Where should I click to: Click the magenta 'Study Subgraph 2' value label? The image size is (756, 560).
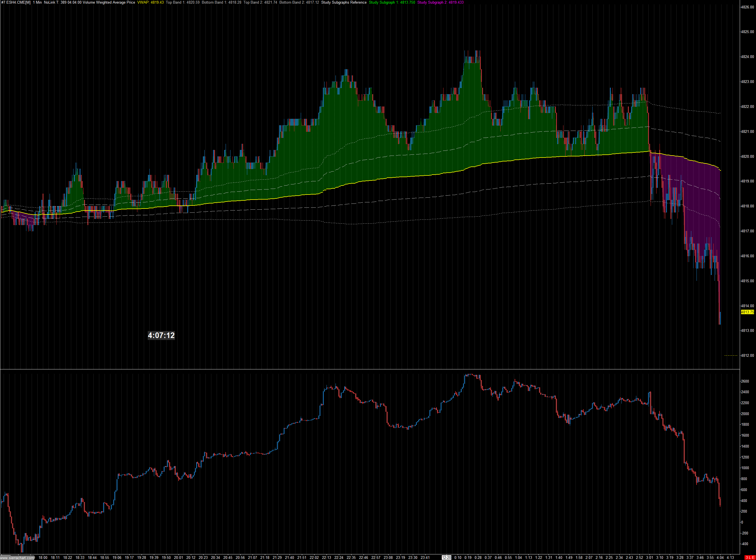click(440, 2)
